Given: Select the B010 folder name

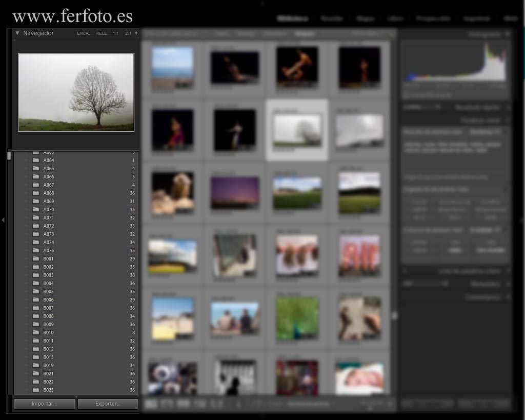Looking at the screenshot, I should (x=49, y=333).
